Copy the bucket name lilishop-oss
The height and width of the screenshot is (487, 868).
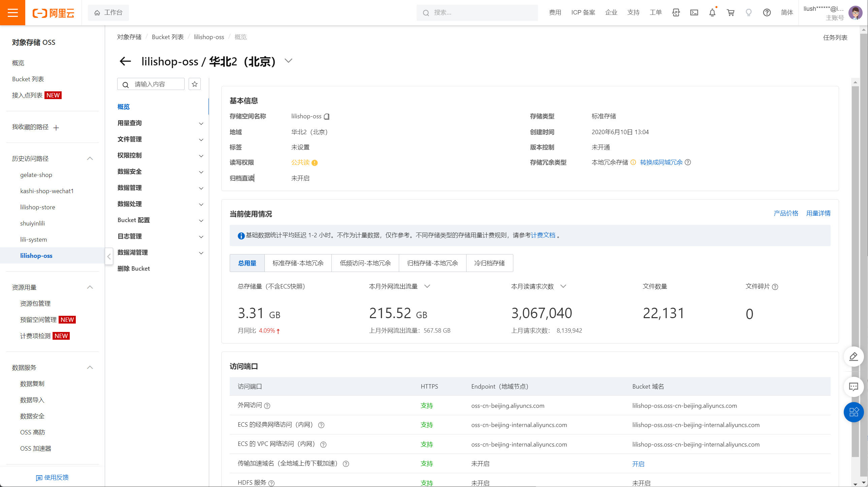[326, 116]
